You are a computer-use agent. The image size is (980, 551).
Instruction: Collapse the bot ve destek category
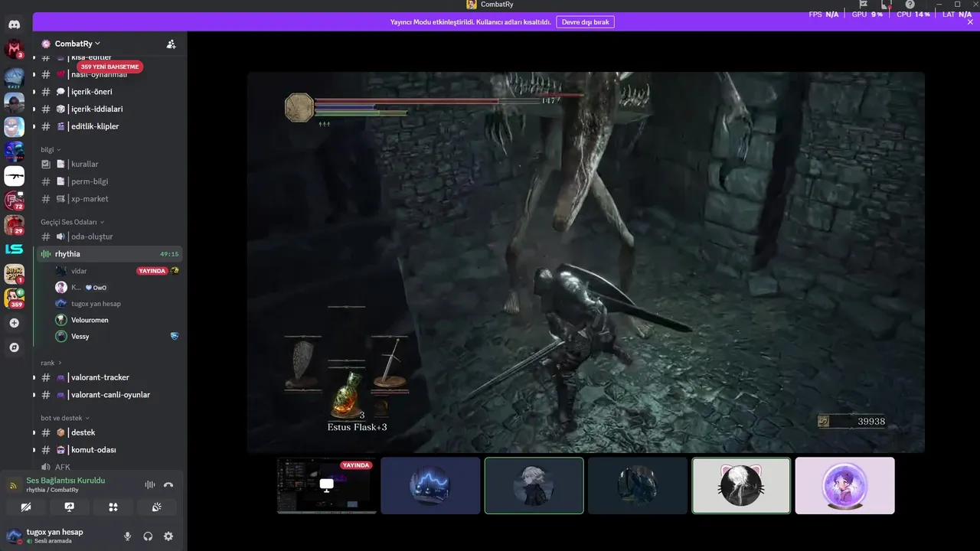(65, 418)
